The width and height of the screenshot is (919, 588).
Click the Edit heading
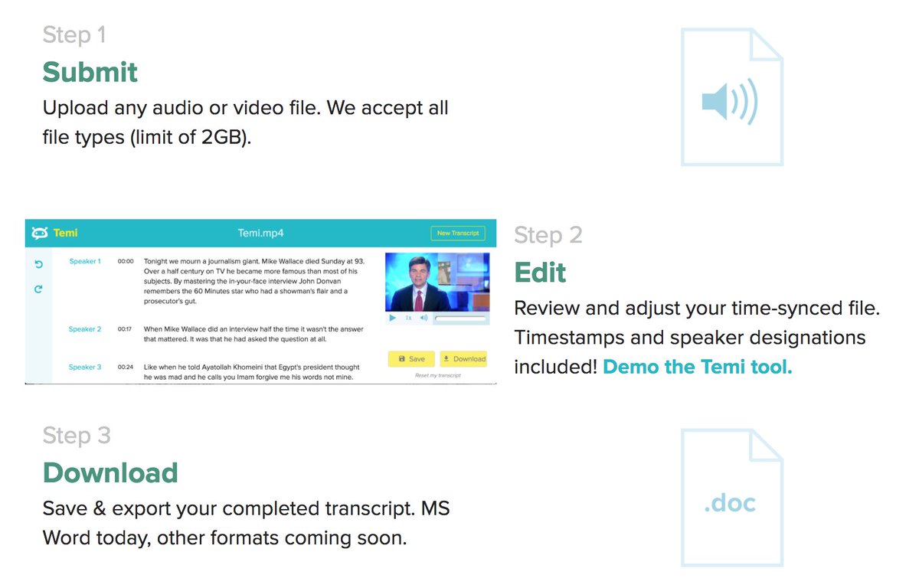[x=541, y=273]
